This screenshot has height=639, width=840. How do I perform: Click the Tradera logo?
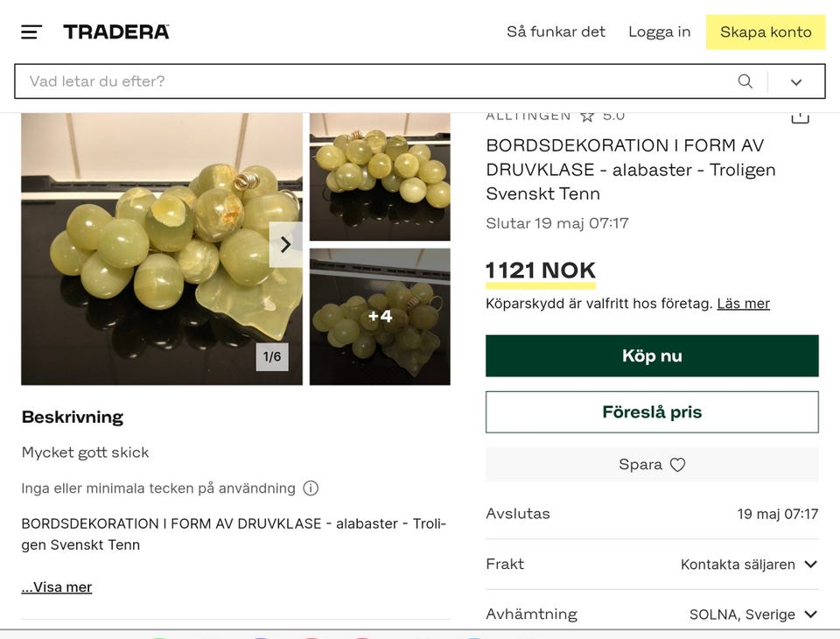click(x=116, y=32)
